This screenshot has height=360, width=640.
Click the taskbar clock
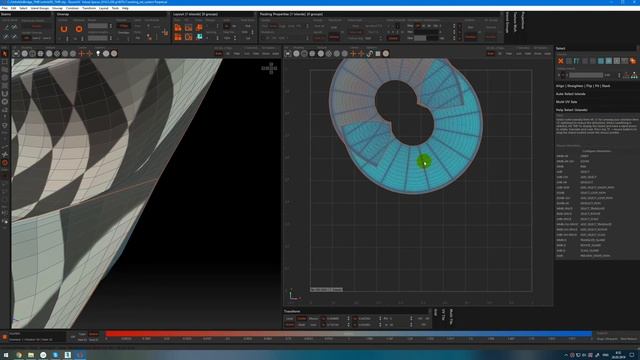click(x=618, y=355)
